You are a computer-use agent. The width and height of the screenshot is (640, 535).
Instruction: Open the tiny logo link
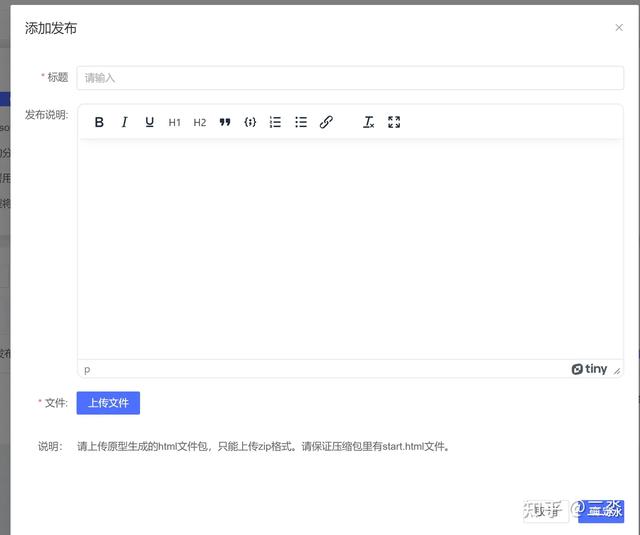[589, 369]
